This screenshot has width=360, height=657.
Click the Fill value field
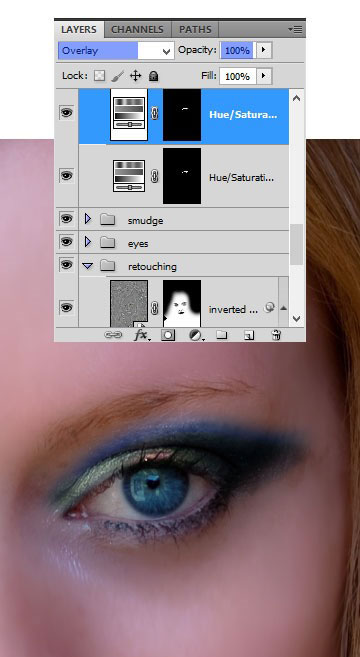[x=237, y=76]
